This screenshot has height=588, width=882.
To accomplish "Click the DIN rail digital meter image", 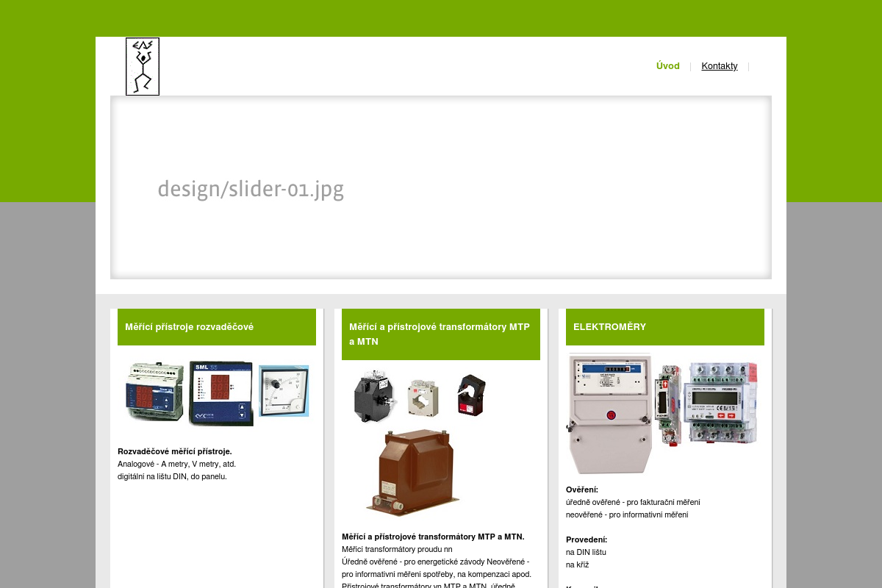I will point(154,394).
